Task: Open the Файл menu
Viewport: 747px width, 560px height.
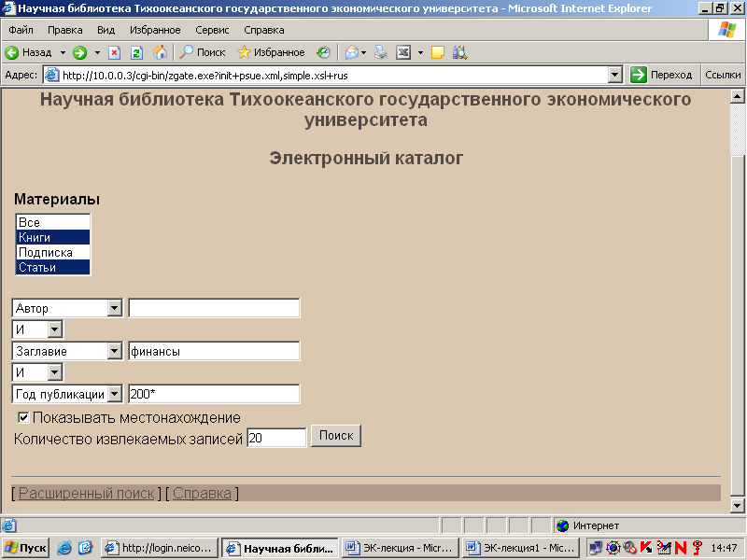Action: pos(21,30)
